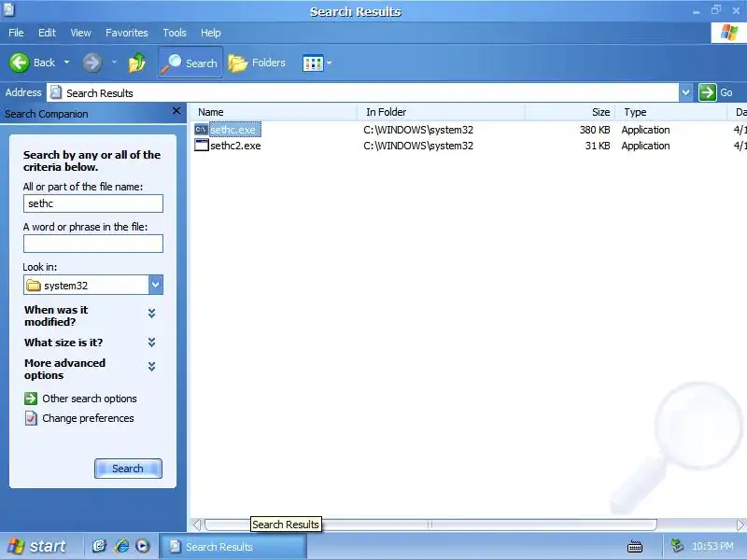
Task: Open Change preferences link
Action: [88, 418]
